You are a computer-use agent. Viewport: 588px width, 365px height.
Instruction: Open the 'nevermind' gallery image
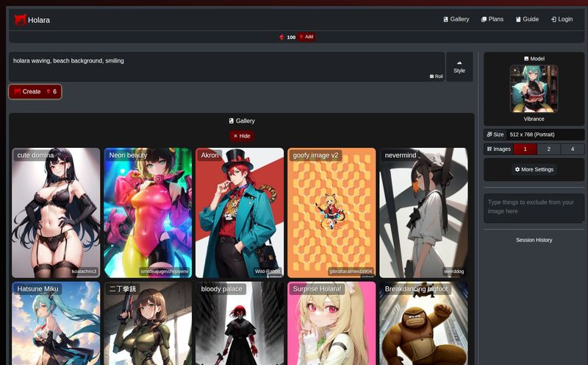pos(423,213)
